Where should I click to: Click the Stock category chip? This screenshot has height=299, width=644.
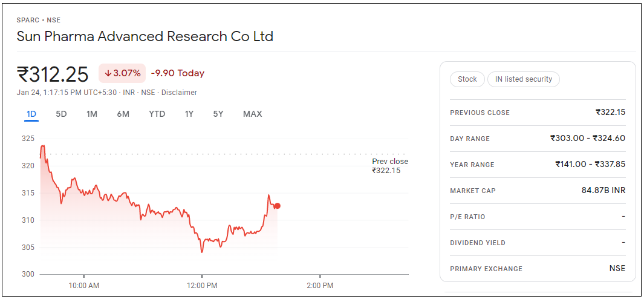point(467,79)
